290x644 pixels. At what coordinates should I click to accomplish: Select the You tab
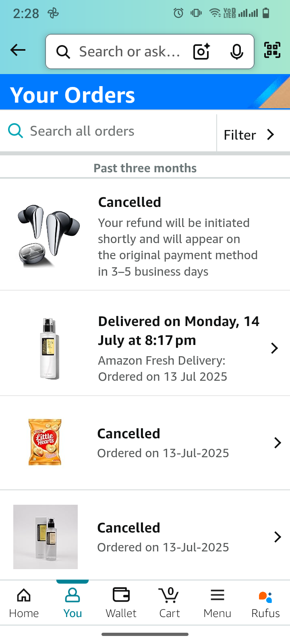coord(72,603)
